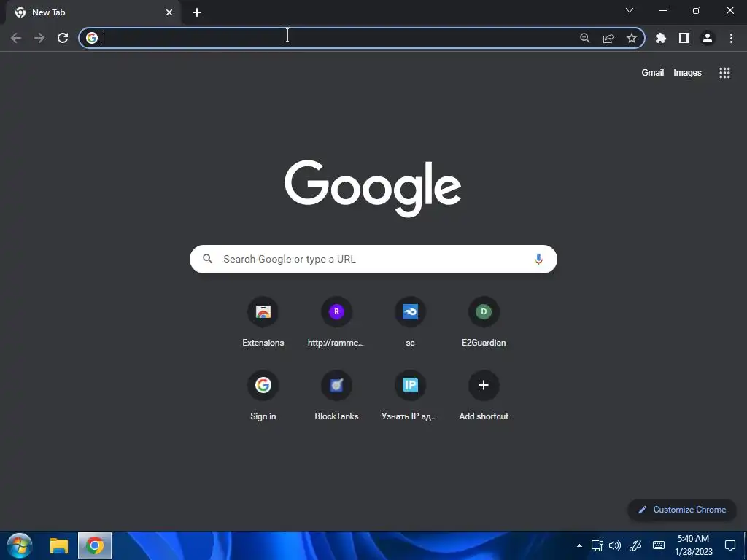
Task: Bookmark this tab with the star
Action: click(632, 38)
